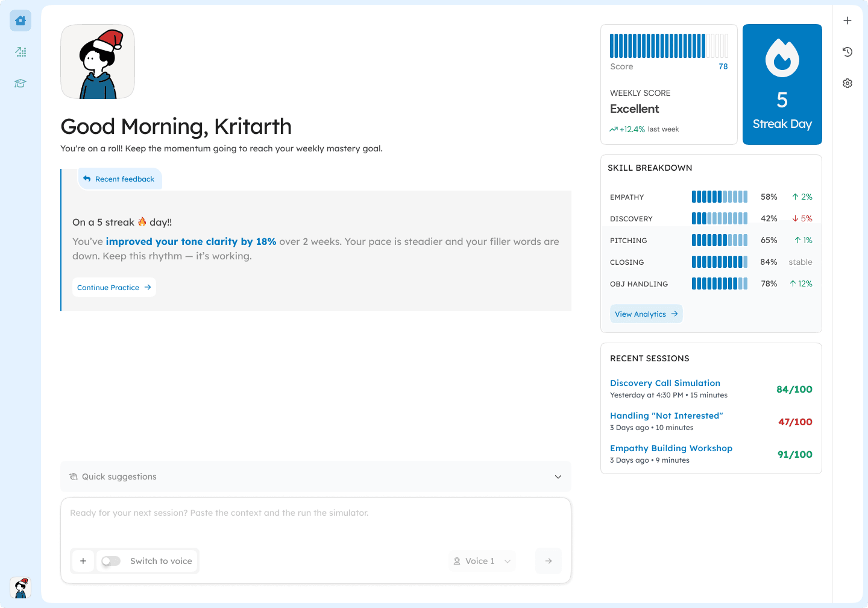Click the plus icon in right sidebar
The image size is (868, 608).
pos(848,21)
